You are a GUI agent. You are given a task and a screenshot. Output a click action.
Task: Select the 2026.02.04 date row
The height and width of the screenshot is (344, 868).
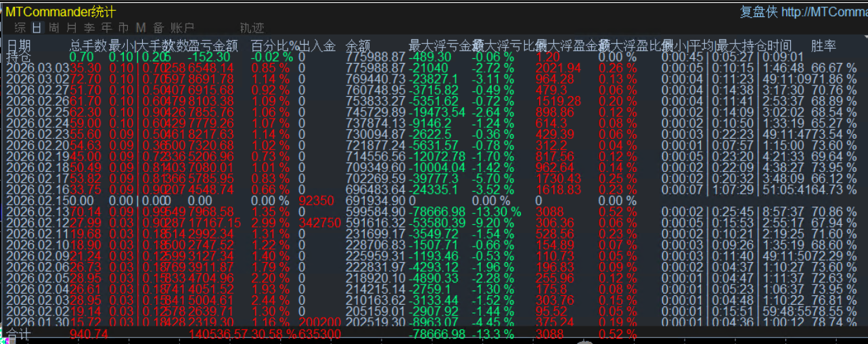click(x=37, y=289)
